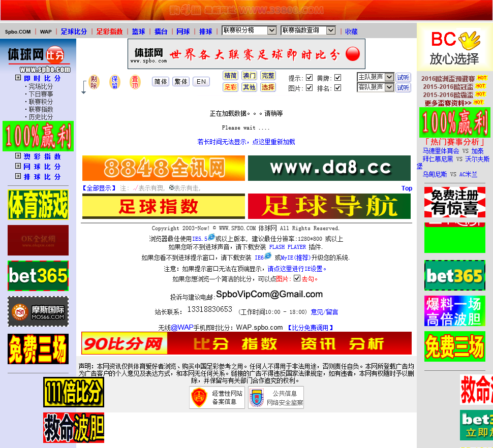Viewport: 493px width, 448px height.
Task: Click the 繁体 language button
Action: (x=181, y=82)
